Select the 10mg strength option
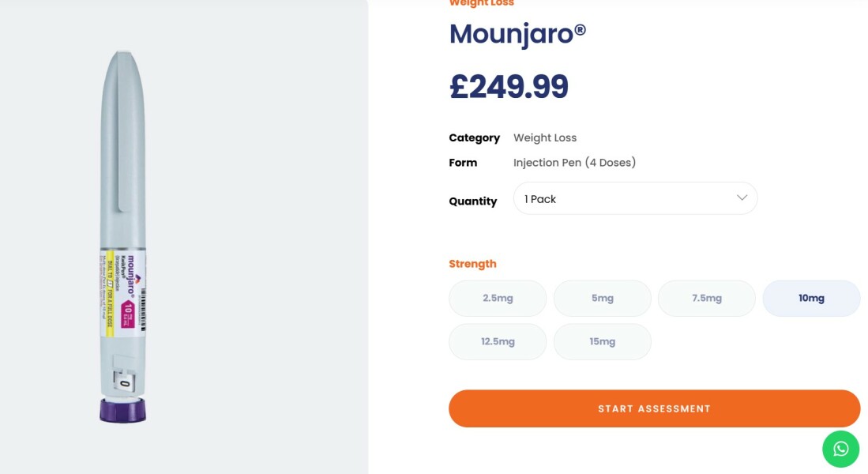The width and height of the screenshot is (868, 474). (x=810, y=298)
